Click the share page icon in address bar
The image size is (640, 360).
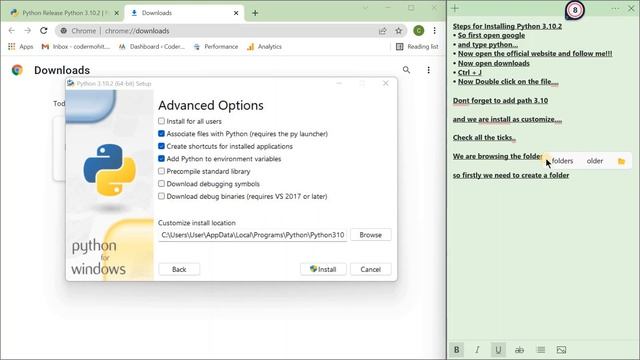click(x=382, y=31)
